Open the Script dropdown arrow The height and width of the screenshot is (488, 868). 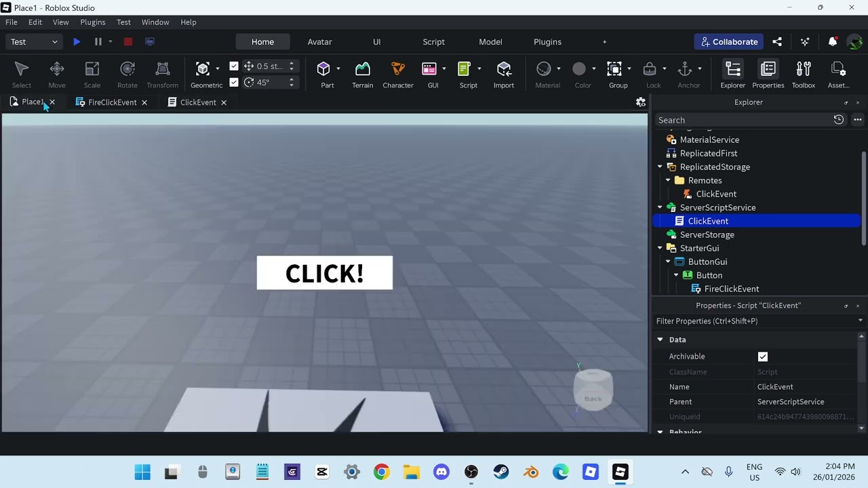[x=479, y=68]
